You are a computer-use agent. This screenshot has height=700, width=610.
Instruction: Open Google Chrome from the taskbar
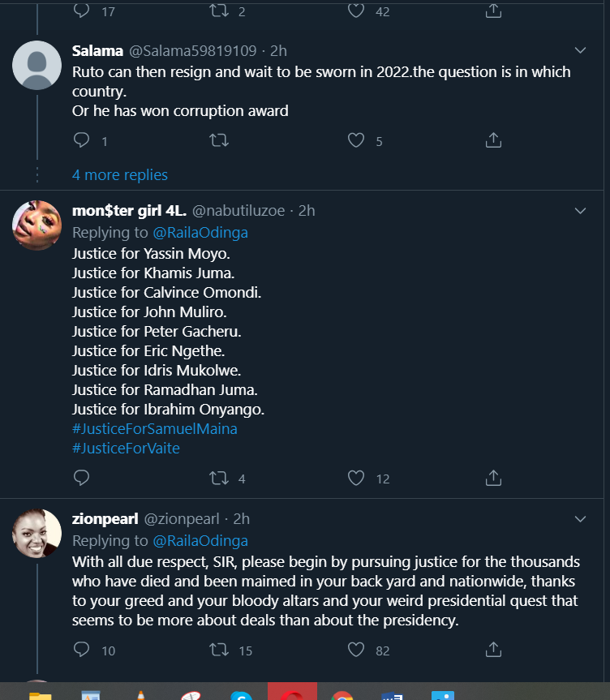pyautogui.click(x=342, y=695)
